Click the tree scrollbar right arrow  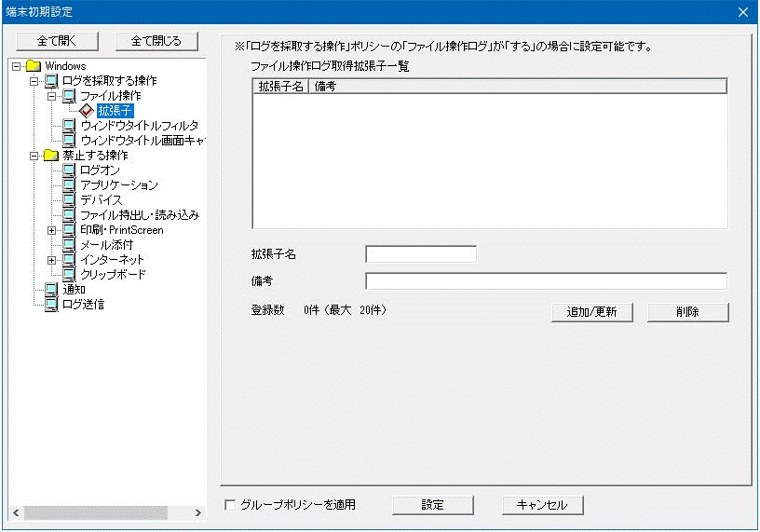click(x=197, y=512)
